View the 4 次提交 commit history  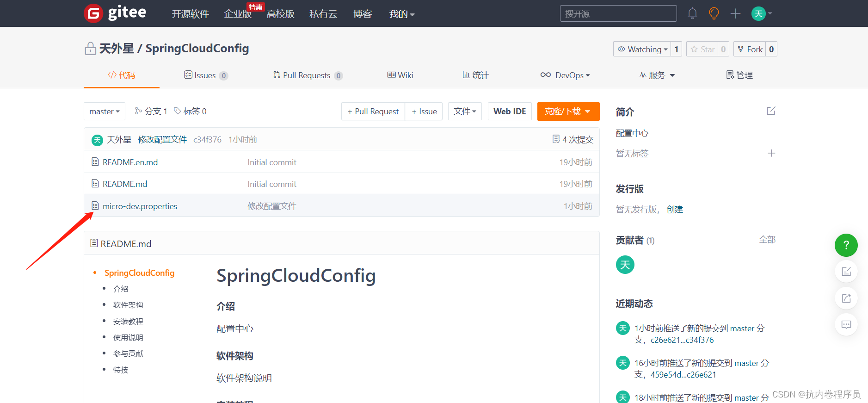click(573, 139)
